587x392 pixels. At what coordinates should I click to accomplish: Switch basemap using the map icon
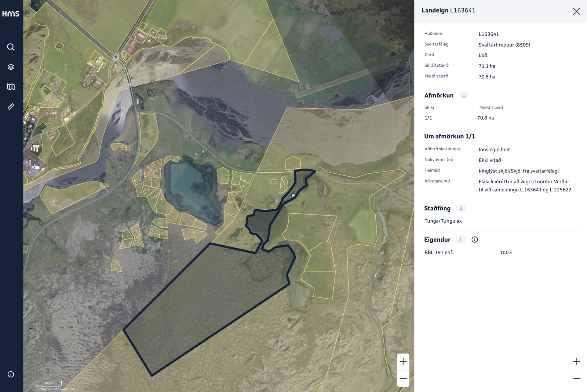point(11,87)
